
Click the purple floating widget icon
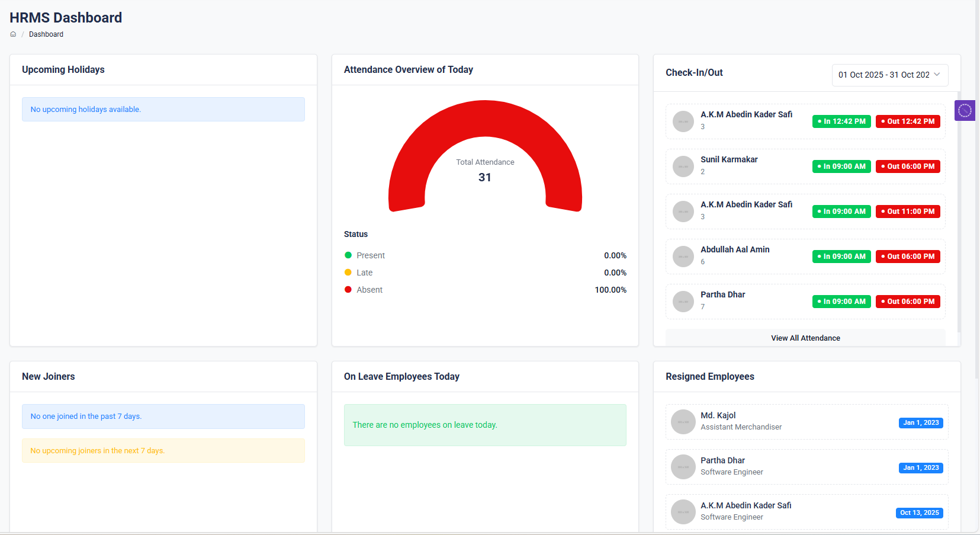pos(965,110)
